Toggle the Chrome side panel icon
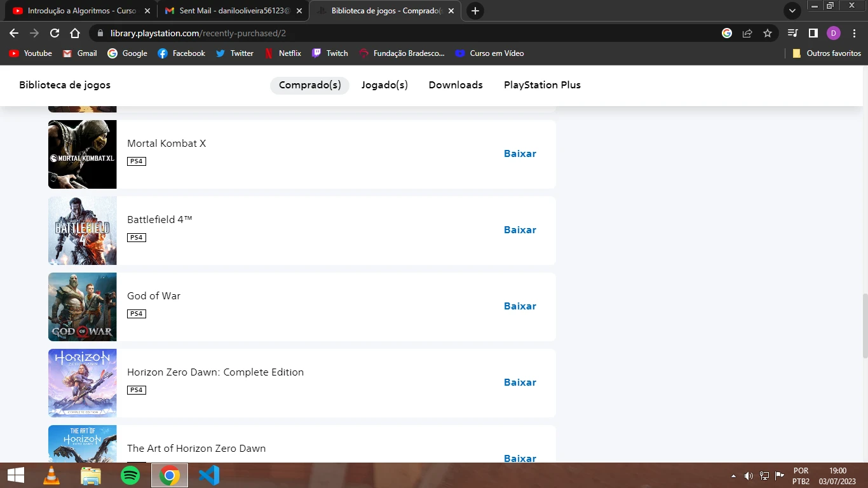This screenshot has width=868, height=488. (813, 33)
